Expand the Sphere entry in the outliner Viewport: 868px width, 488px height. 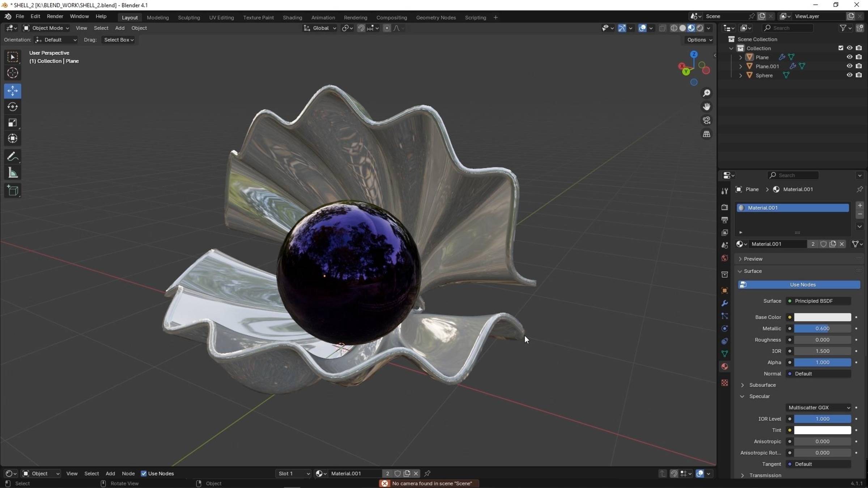pyautogui.click(x=741, y=75)
